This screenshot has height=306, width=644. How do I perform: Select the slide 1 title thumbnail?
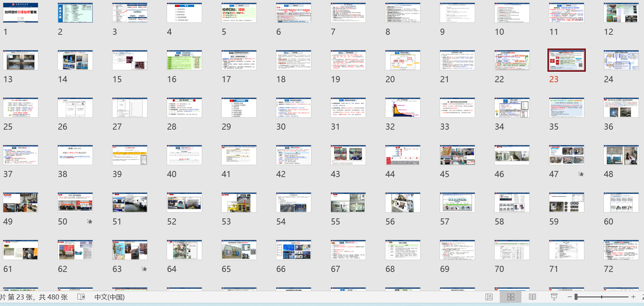[21, 13]
